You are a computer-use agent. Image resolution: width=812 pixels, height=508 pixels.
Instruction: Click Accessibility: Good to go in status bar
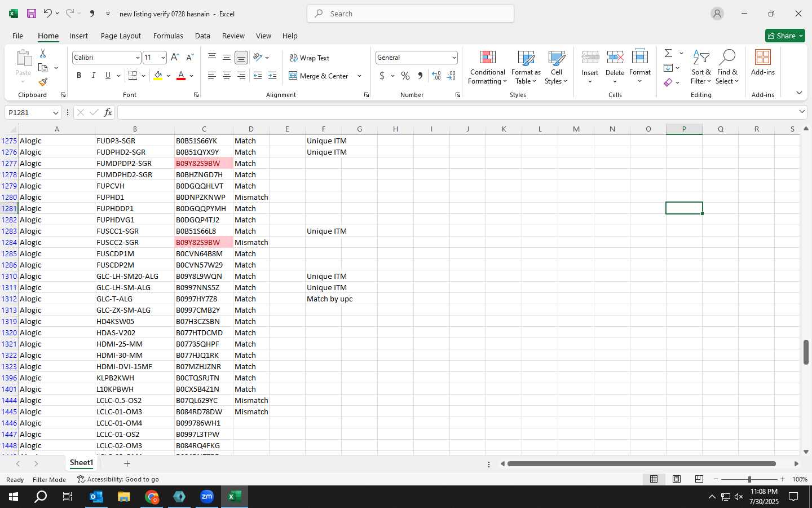click(118, 479)
